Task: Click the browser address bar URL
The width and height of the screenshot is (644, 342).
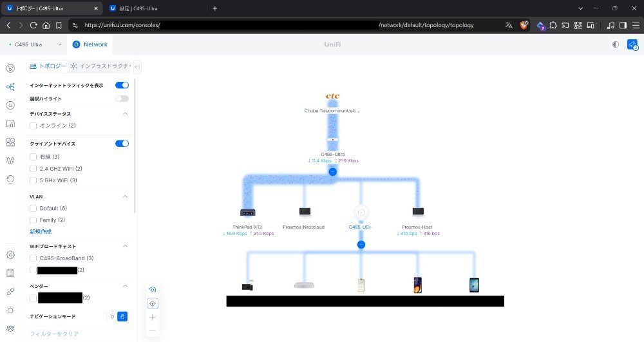Action: tap(279, 25)
